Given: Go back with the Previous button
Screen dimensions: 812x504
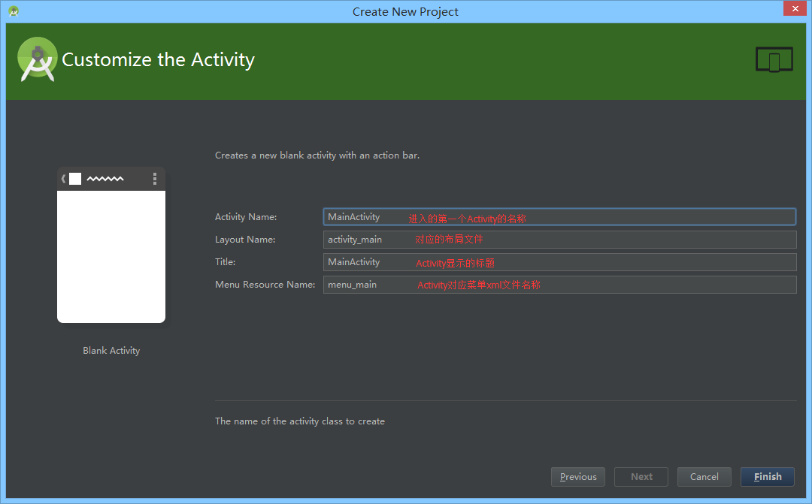Looking at the screenshot, I should [577, 476].
